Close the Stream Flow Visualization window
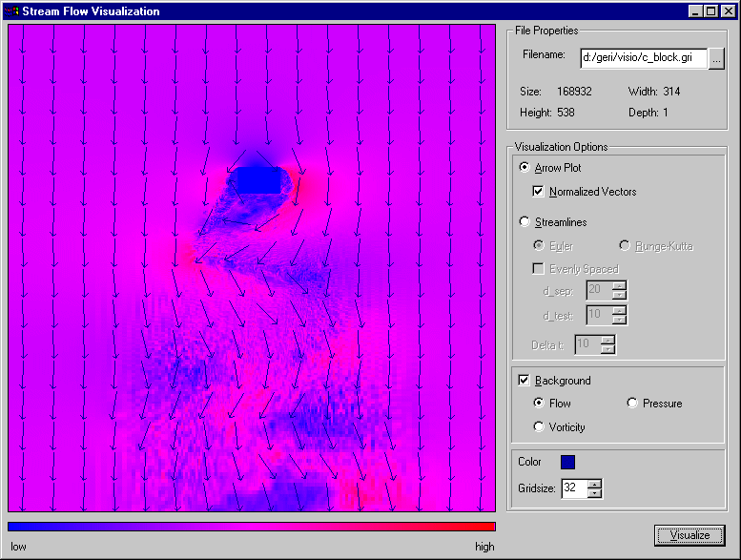 coord(729,11)
